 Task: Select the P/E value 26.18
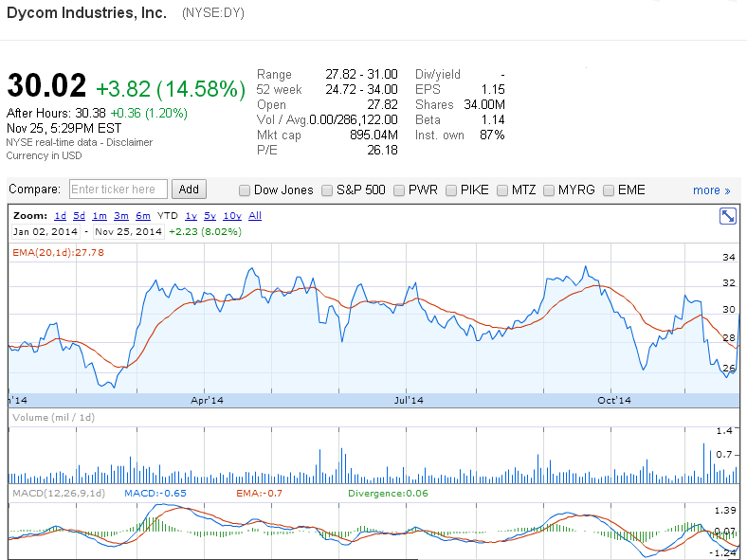pos(382,151)
